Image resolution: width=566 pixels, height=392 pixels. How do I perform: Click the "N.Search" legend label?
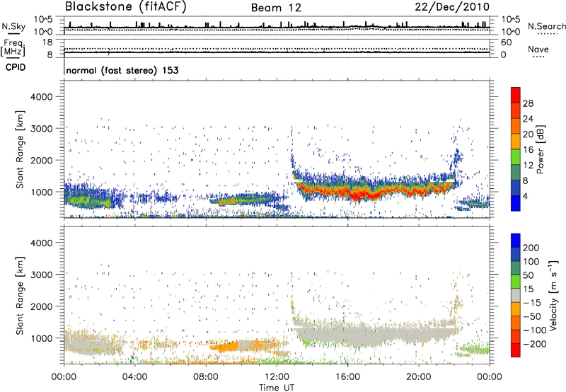pyautogui.click(x=546, y=26)
